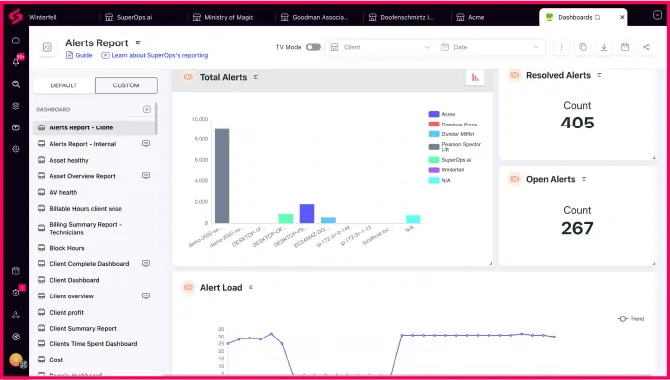
Task: Close the Dashboards tab
Action: 622,18
